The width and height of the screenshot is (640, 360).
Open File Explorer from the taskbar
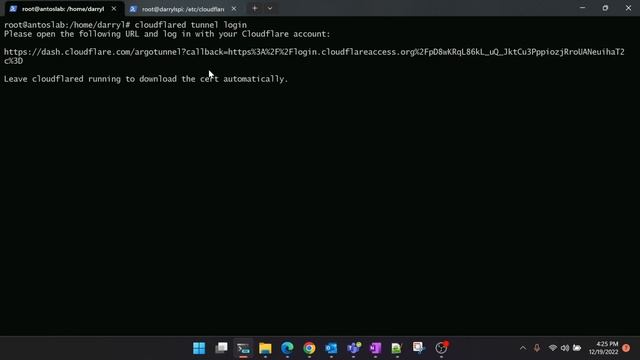coord(265,348)
